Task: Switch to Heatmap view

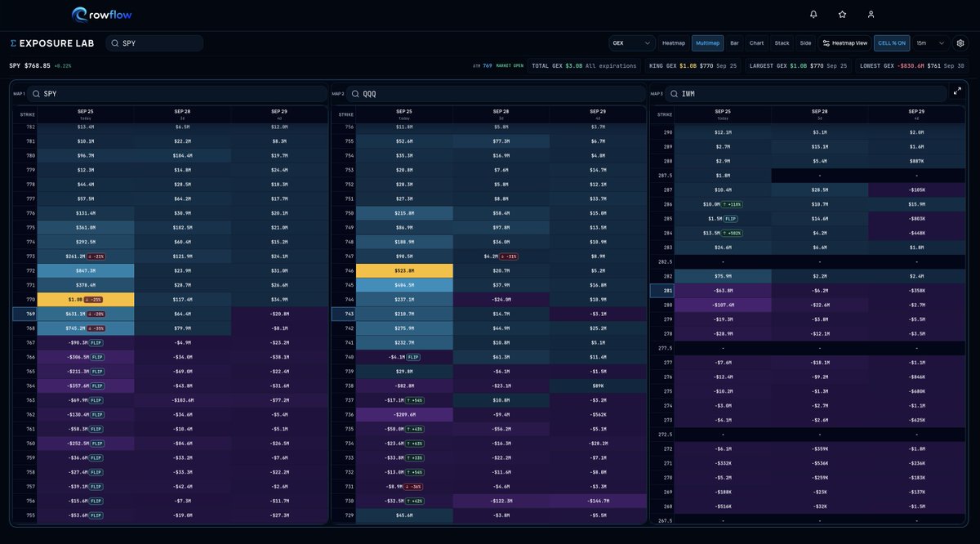Action: pyautogui.click(x=674, y=43)
